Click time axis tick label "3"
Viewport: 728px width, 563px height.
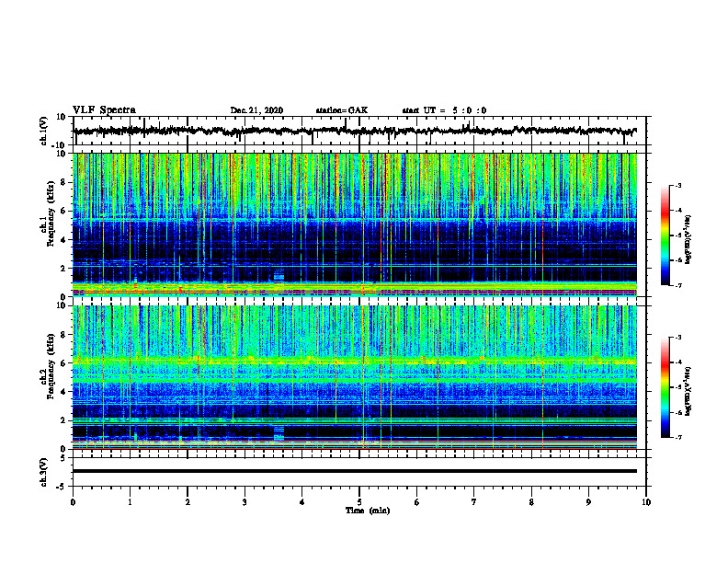tap(245, 502)
